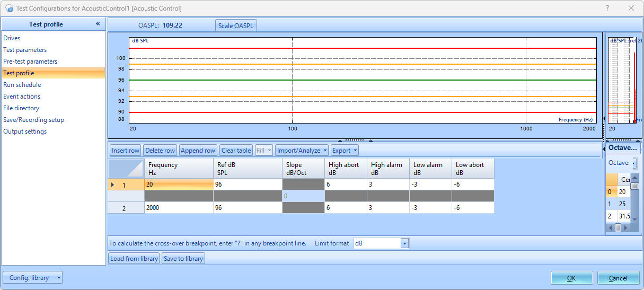This screenshot has width=644, height=290.
Task: Click the Low alarm cell in row 1
Action: point(430,184)
